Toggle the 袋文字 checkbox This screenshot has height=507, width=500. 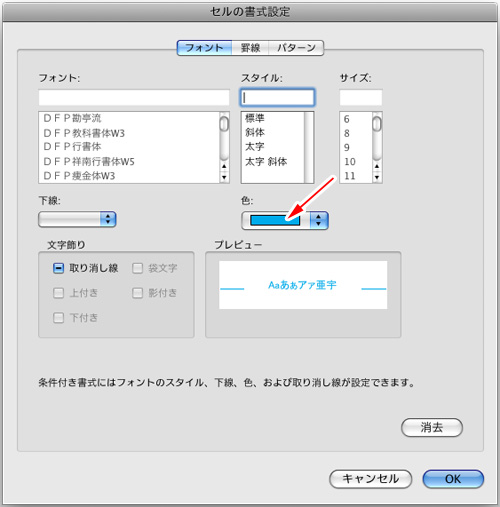point(137,268)
